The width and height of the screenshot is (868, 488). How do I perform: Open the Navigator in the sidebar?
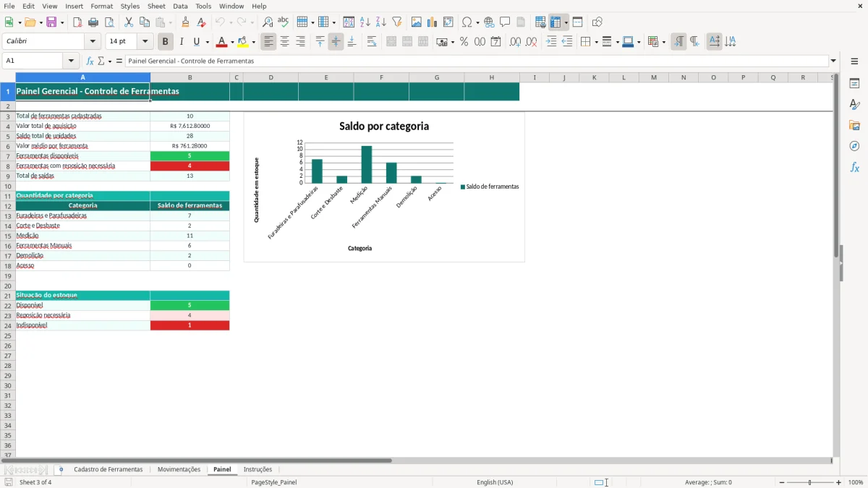854,146
